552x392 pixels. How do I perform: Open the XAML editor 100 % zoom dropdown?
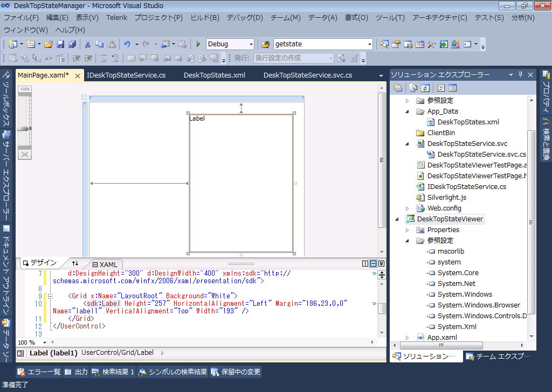click(x=45, y=342)
